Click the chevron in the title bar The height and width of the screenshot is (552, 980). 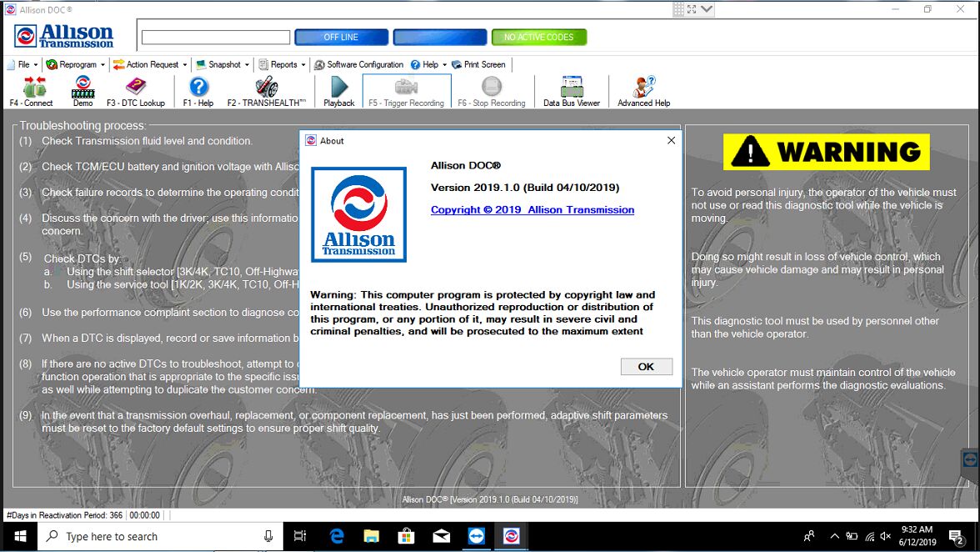tap(707, 9)
